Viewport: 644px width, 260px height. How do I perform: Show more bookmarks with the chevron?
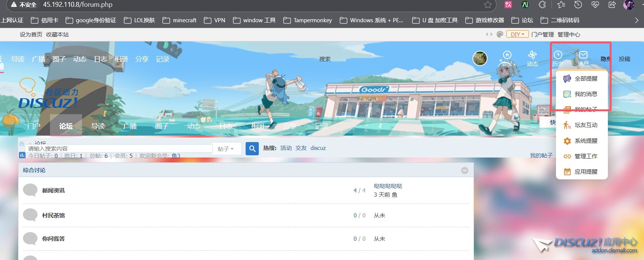pos(636,20)
